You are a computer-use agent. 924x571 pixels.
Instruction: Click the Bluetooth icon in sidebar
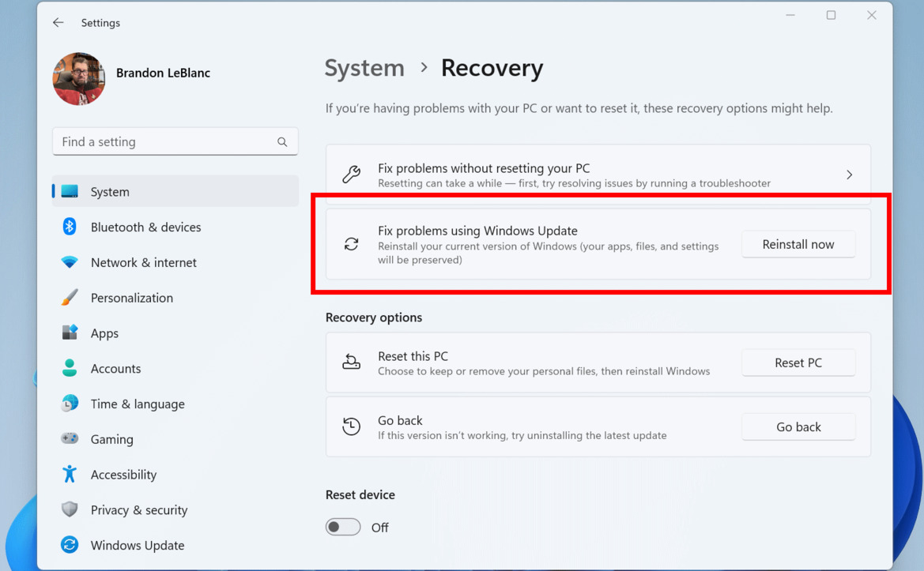pyautogui.click(x=70, y=227)
